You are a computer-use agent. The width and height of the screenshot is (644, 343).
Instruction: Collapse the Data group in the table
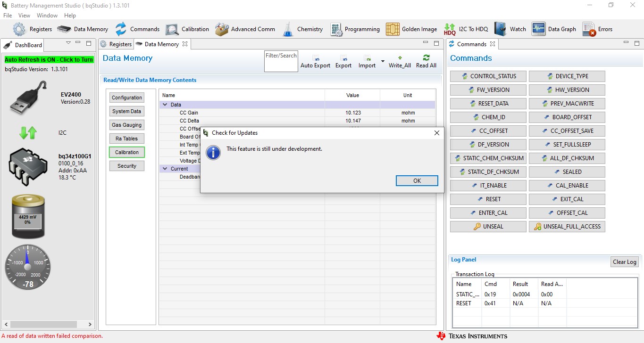tap(165, 105)
